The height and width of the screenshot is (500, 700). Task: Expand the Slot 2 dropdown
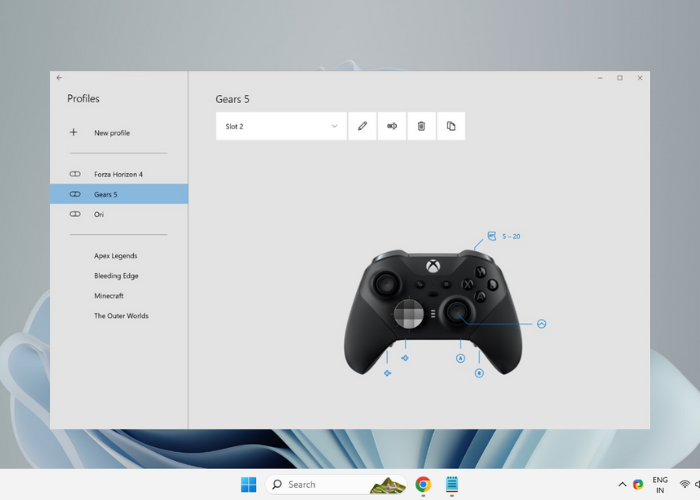(x=281, y=126)
